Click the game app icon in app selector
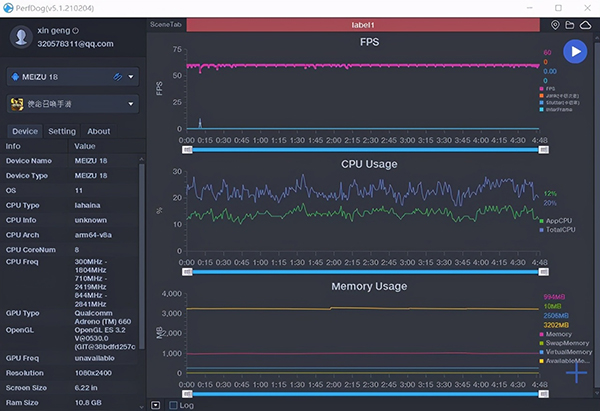 17,103
